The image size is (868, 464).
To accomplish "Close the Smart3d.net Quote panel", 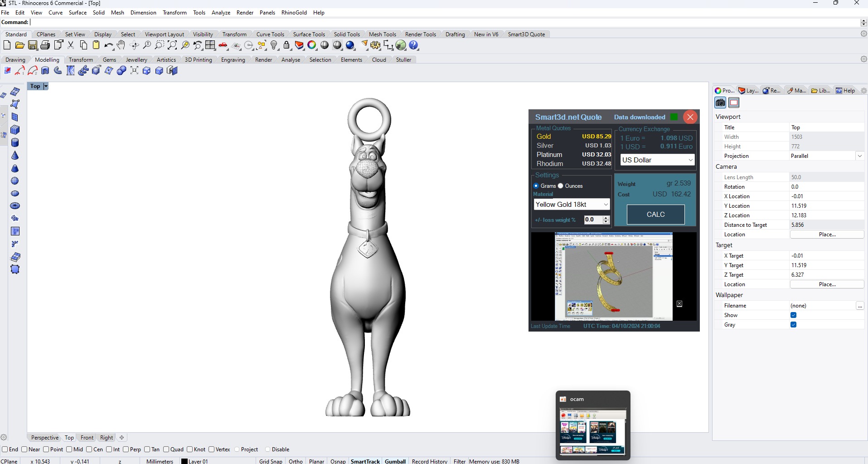I will click(x=690, y=117).
